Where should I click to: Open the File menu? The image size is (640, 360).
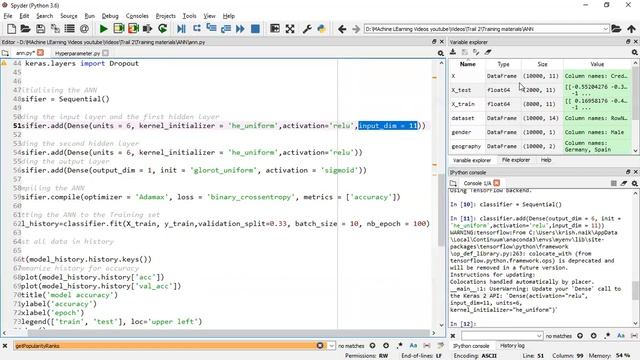(8, 16)
